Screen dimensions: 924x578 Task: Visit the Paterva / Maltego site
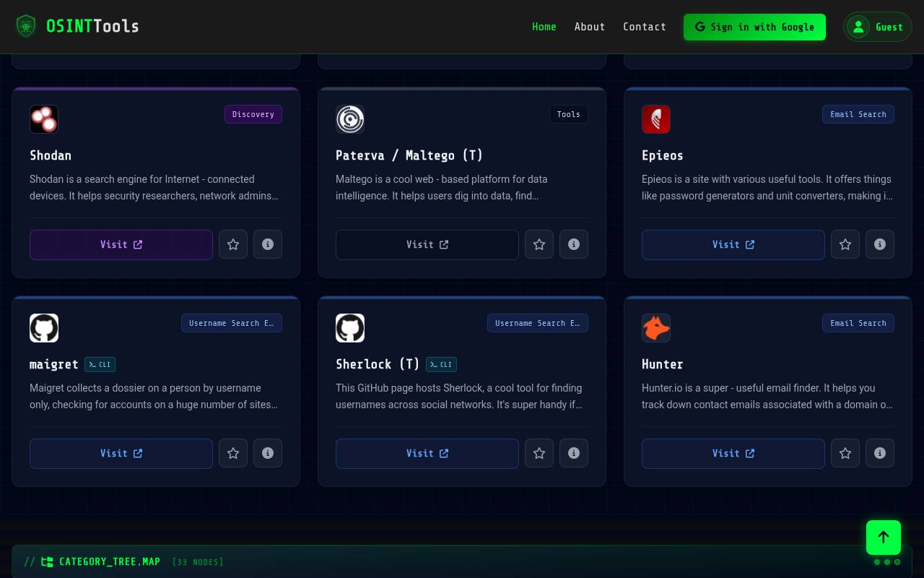coord(427,245)
